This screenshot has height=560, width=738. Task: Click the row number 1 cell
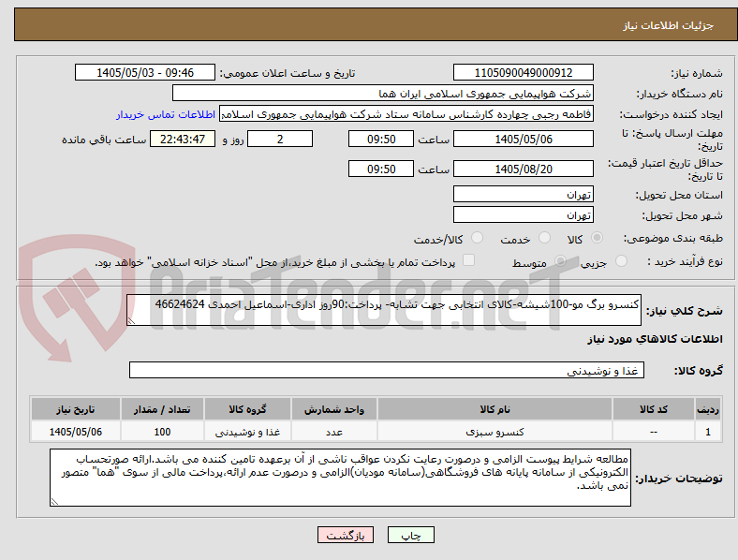pos(708,432)
